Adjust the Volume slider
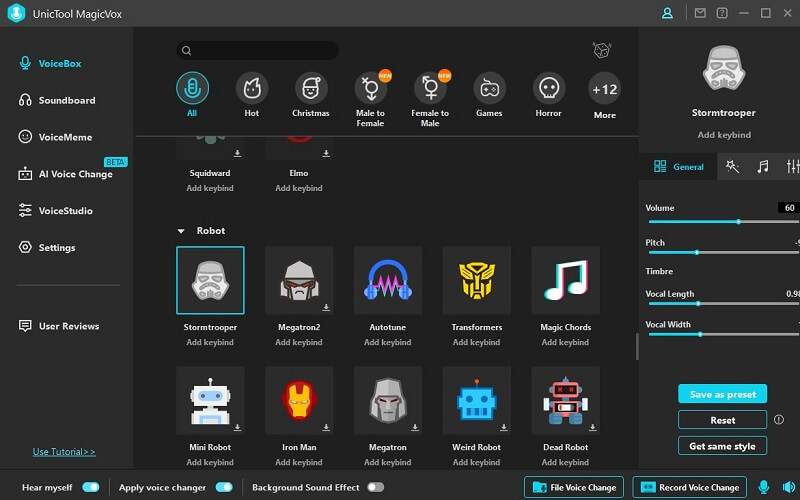Screen dimensions: 800x500 738,222
